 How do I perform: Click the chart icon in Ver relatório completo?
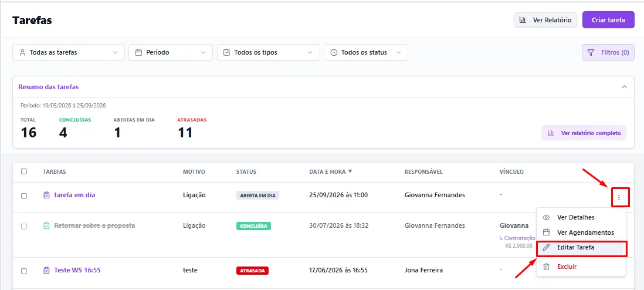click(550, 133)
